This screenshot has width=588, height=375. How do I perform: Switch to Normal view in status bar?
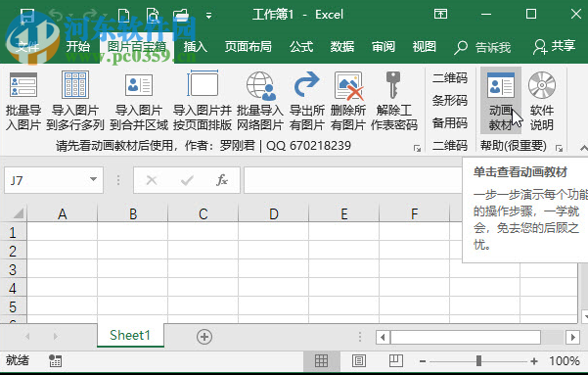[321, 361]
